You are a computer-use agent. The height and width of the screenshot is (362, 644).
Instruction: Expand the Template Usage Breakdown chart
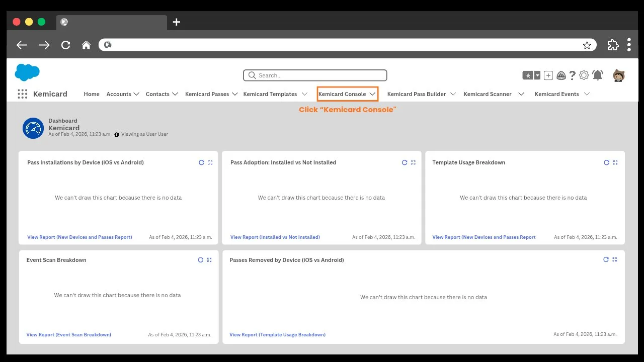click(x=615, y=162)
